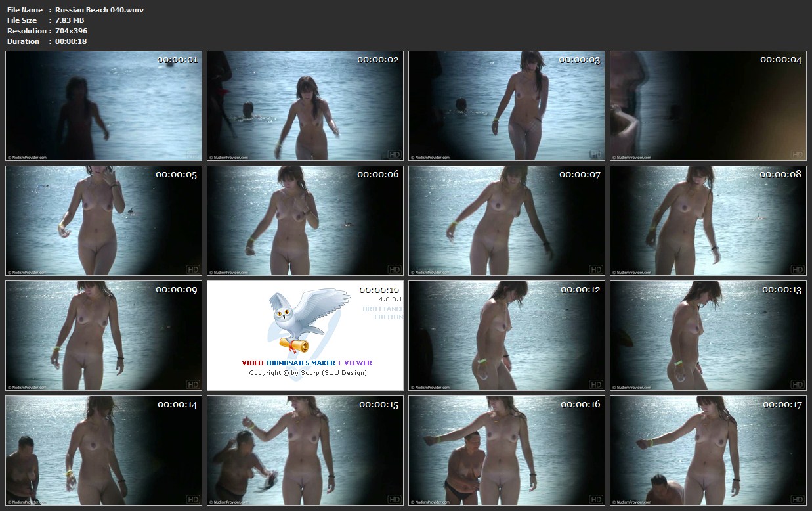Select the thumbnail timestamped 00:00:09
Image resolution: width=812 pixels, height=511 pixels.
coord(104,336)
